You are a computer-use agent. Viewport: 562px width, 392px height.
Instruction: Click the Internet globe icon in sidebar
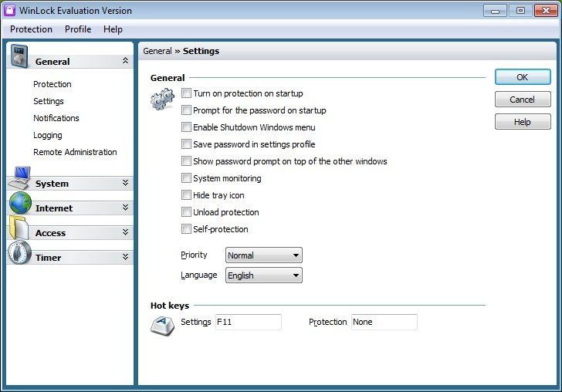pos(20,203)
